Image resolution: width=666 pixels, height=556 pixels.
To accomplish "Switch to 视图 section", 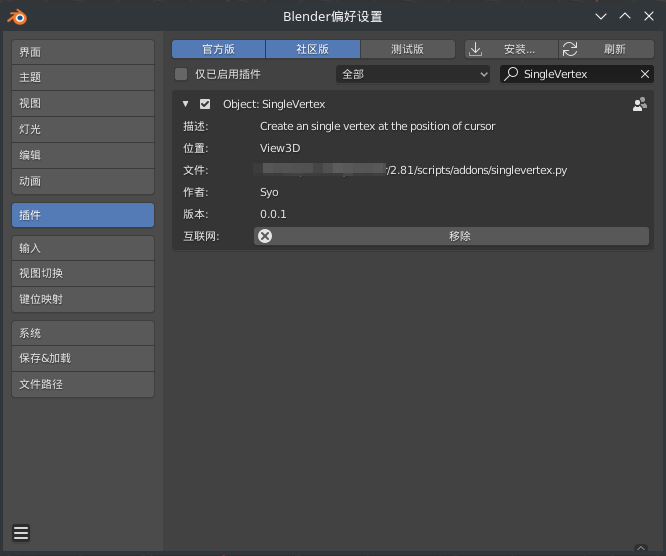I will [83, 104].
